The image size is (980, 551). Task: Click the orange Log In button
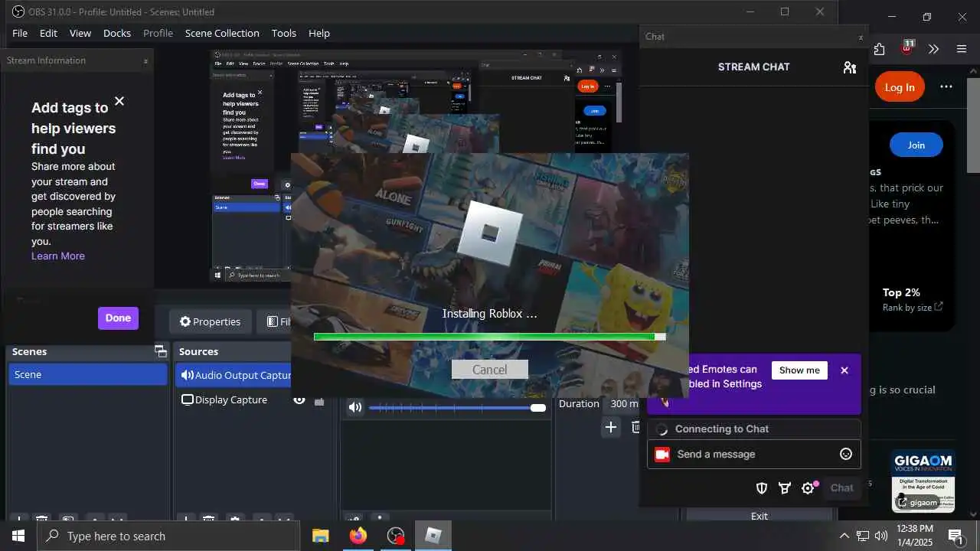pyautogui.click(x=900, y=87)
